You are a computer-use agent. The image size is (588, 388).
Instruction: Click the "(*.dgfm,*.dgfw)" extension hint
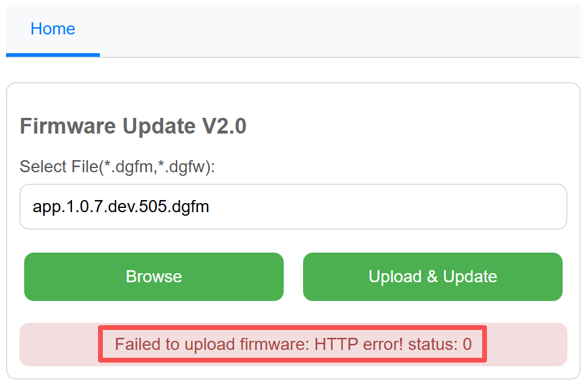[156, 167]
